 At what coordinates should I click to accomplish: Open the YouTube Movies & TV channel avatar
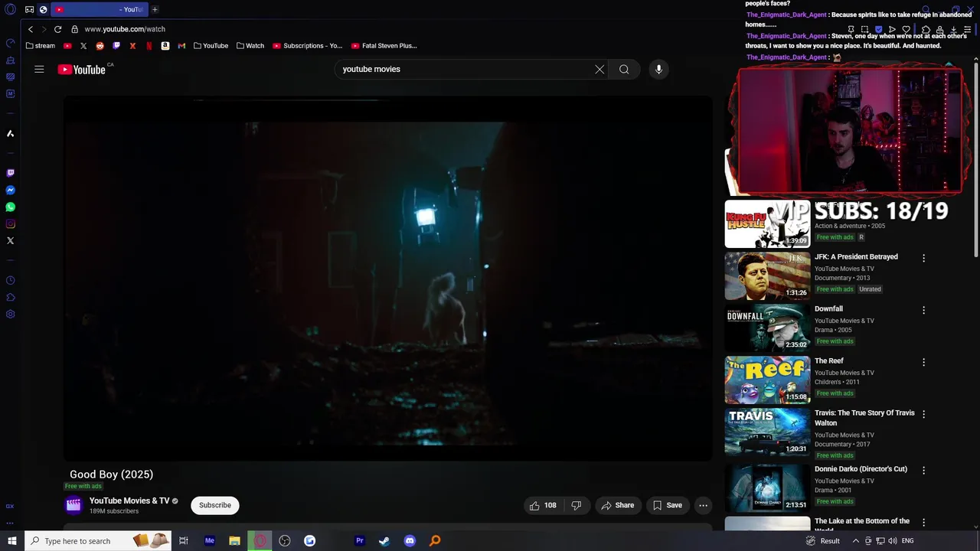(73, 505)
